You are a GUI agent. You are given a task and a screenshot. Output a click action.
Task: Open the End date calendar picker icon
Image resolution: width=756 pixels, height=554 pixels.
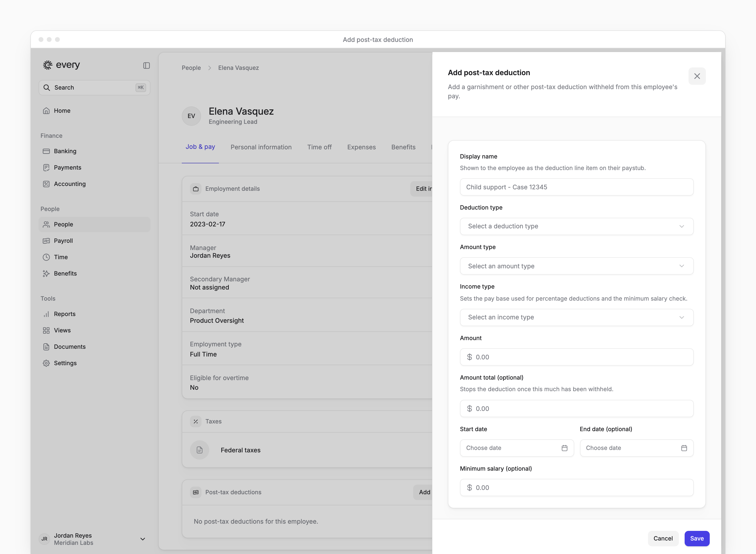coord(684,448)
